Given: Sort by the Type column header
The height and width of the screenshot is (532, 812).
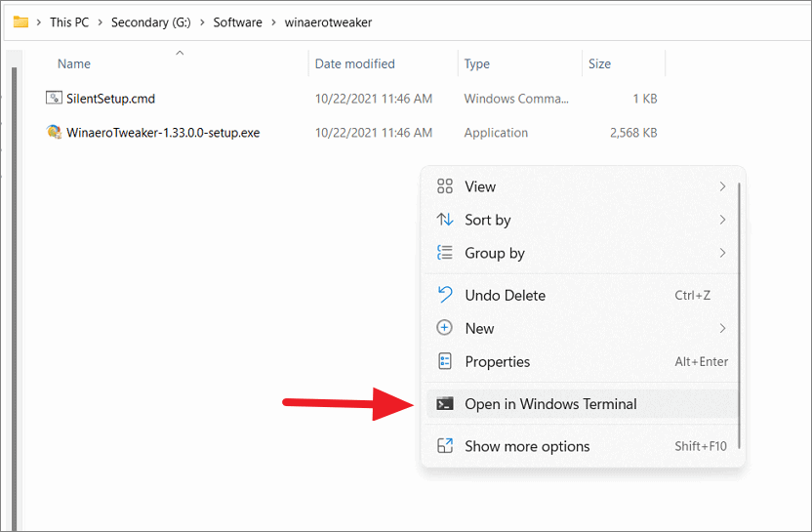Looking at the screenshot, I should point(477,63).
